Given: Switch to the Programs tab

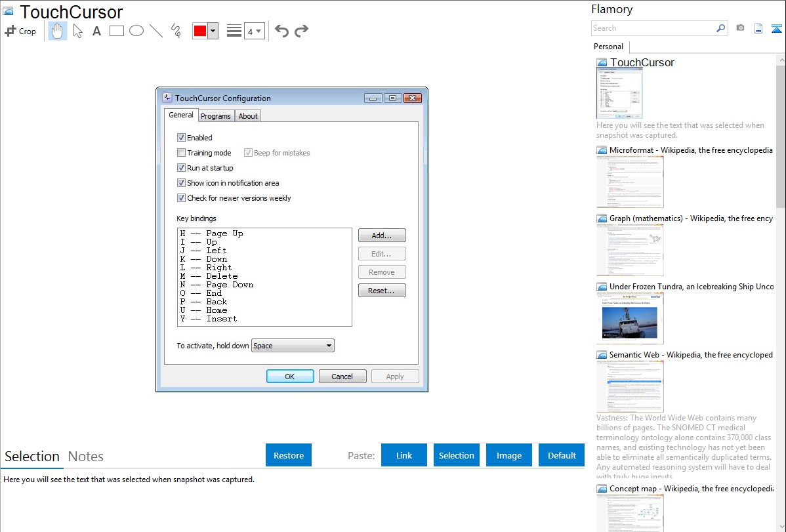Looking at the screenshot, I should click(x=216, y=116).
